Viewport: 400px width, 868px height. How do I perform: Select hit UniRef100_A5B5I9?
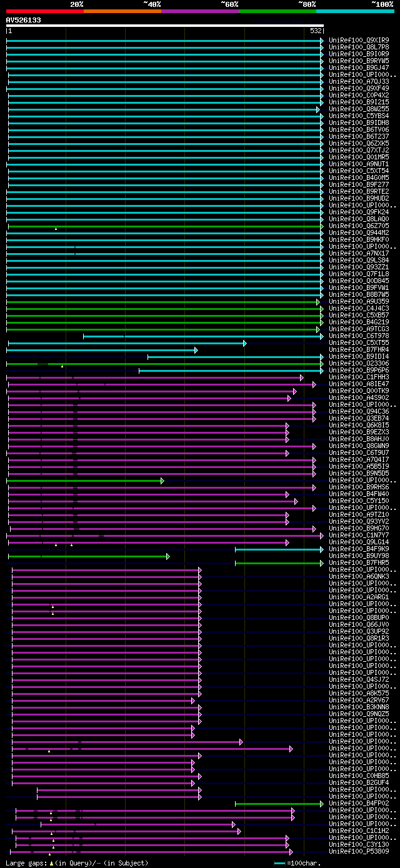click(x=359, y=466)
